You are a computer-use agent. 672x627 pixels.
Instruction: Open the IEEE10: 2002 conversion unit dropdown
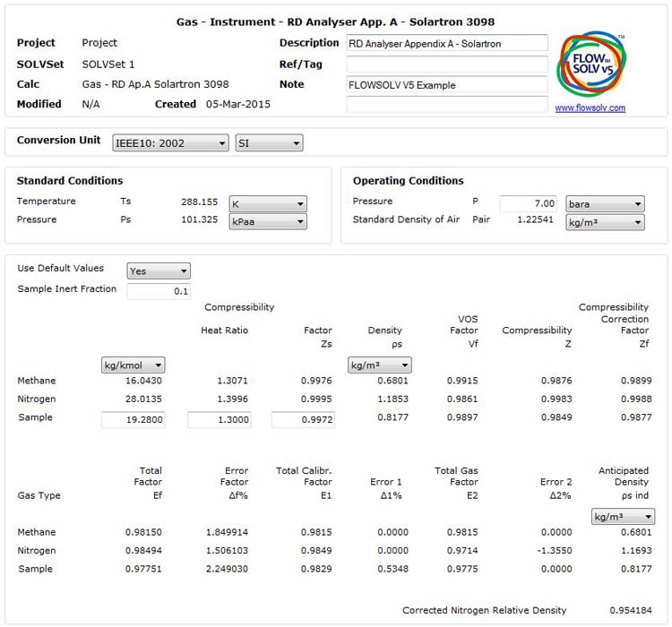coord(170,143)
